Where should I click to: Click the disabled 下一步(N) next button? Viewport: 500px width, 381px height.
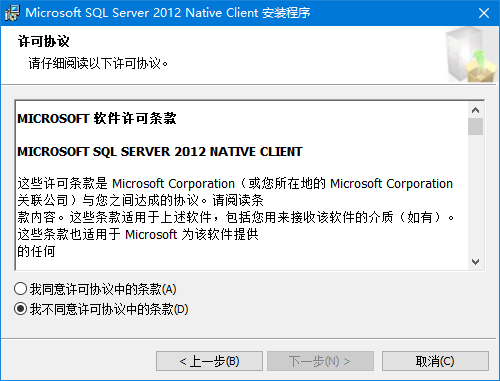pos(320,361)
